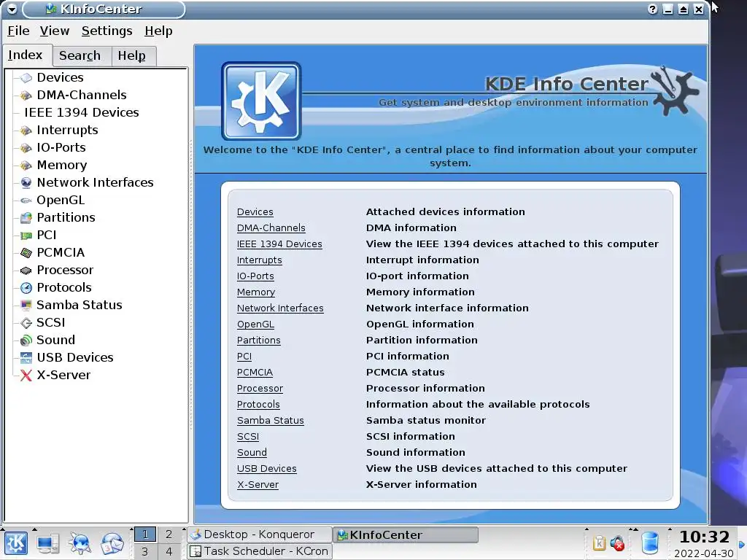
Task: Click the Network Interfaces globe icon
Action: pyautogui.click(x=26, y=183)
